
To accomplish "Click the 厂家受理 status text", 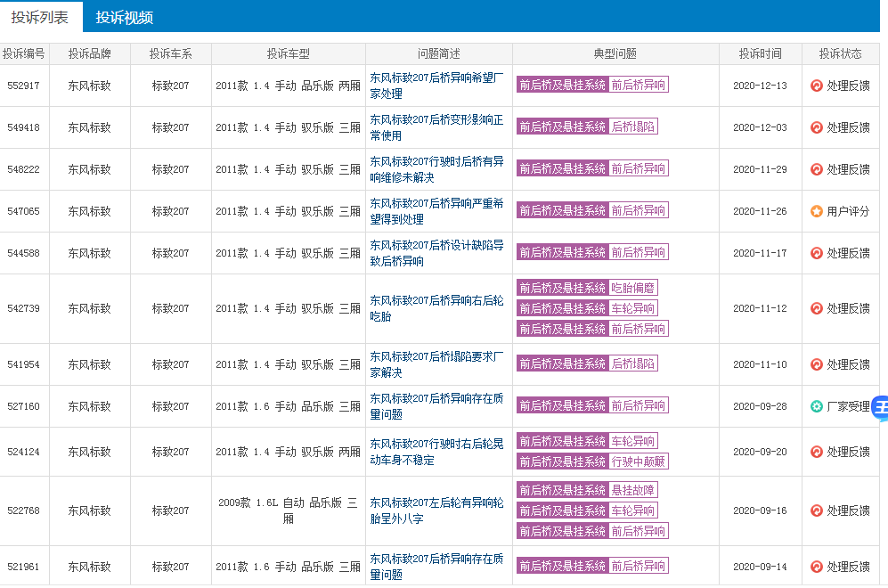I will click(848, 406).
